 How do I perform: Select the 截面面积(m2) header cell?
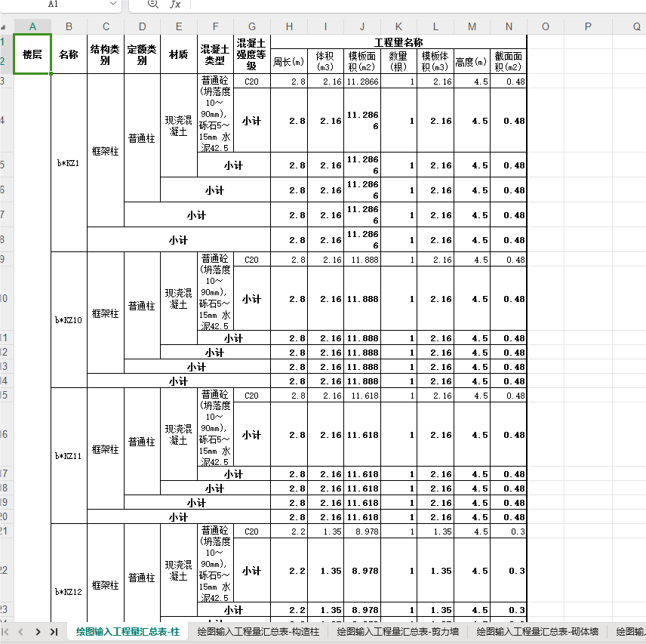point(509,62)
